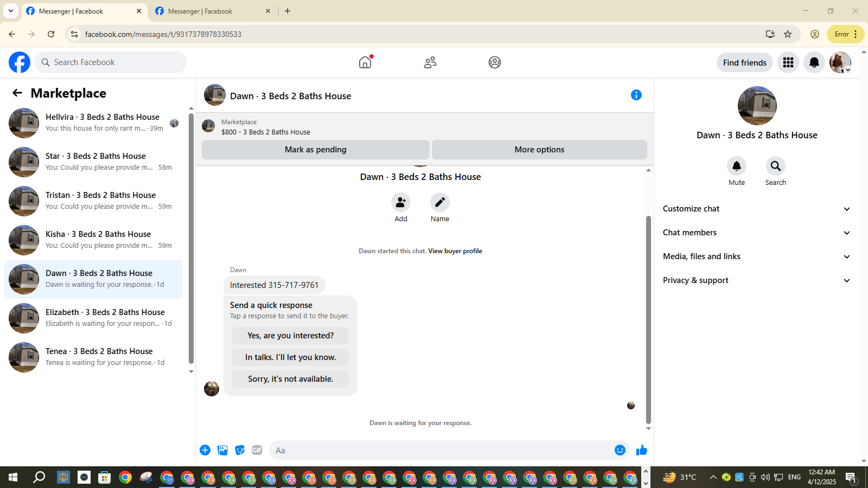Send quick reply "In talks. I'll let you know."
The image size is (868, 488).
(x=290, y=357)
